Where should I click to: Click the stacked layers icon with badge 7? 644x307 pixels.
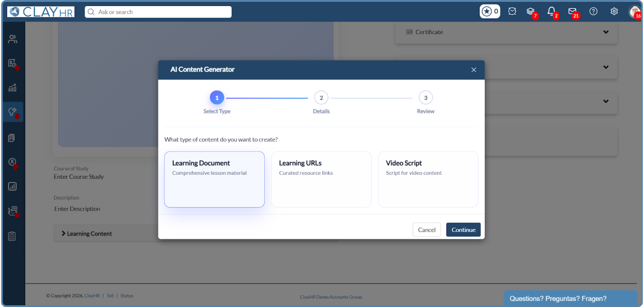[531, 11]
